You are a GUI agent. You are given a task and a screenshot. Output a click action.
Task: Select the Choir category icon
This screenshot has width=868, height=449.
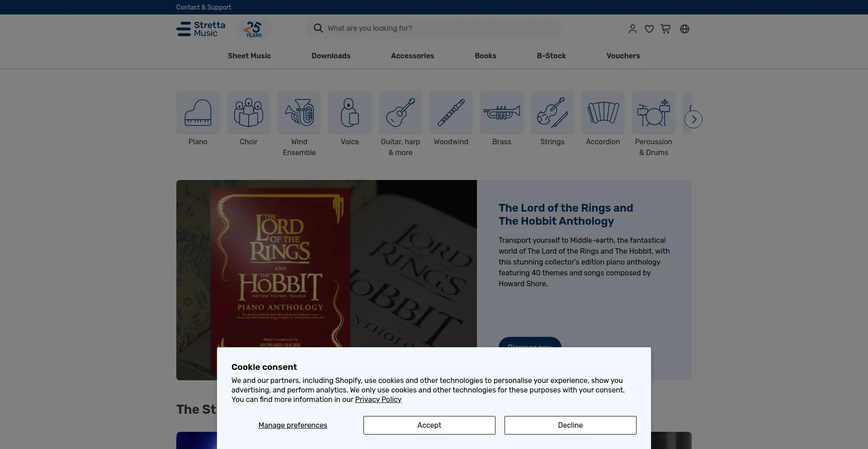pos(249,113)
